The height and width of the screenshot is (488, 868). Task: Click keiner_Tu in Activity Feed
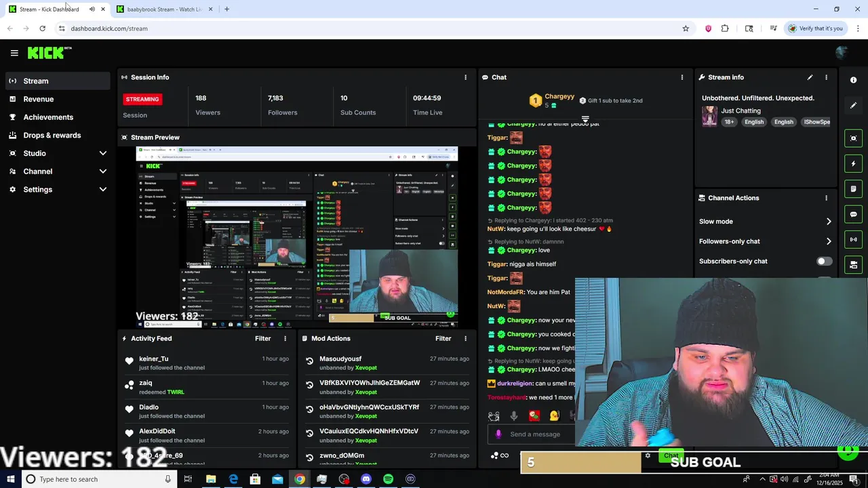(x=153, y=359)
